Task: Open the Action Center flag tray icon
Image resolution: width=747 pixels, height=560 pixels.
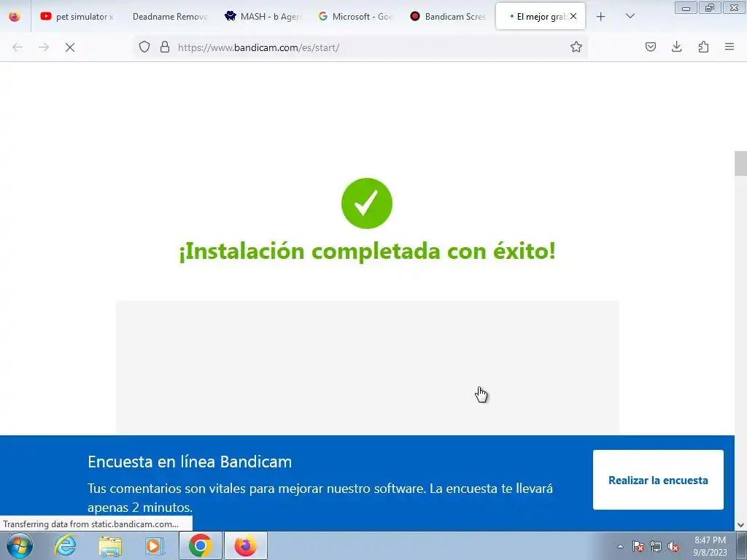Action: tap(638, 546)
